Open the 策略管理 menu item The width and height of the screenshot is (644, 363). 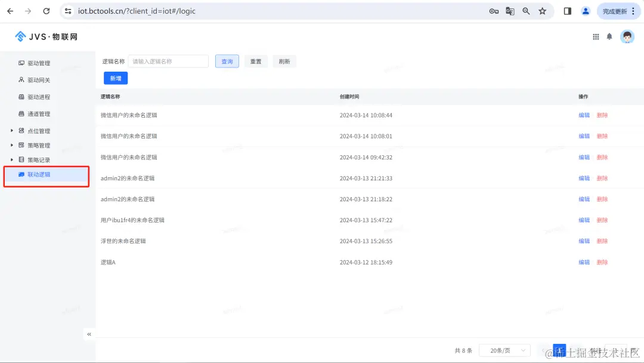(x=39, y=146)
